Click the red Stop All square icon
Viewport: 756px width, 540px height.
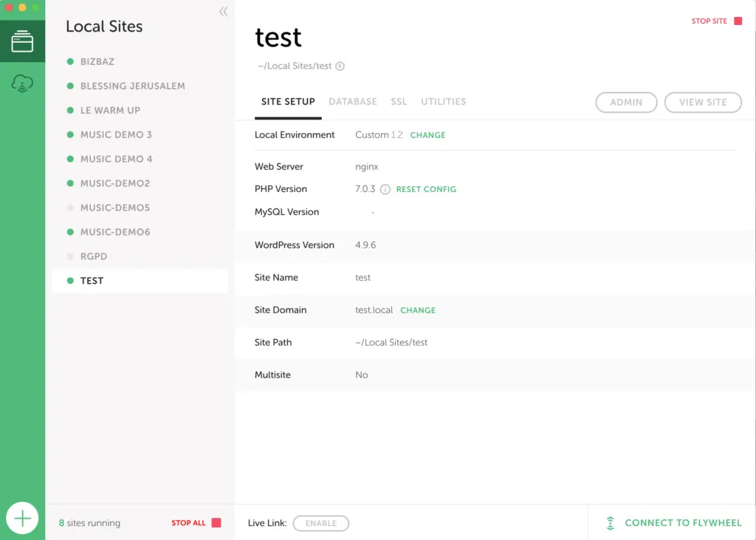(216, 522)
